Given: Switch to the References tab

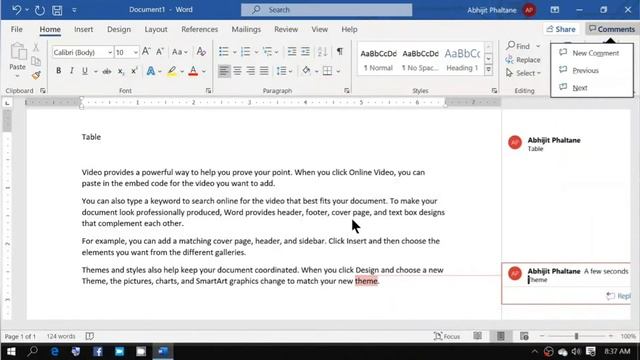Looking at the screenshot, I should coord(200,29).
